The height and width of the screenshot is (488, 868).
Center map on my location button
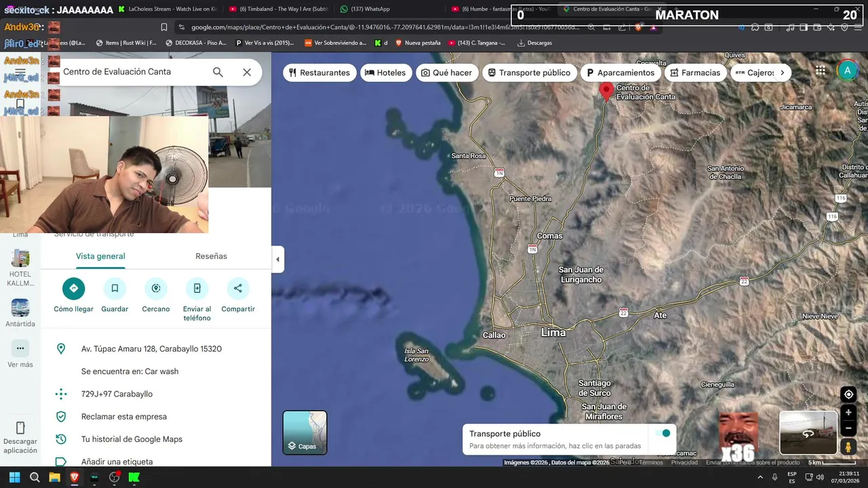848,394
